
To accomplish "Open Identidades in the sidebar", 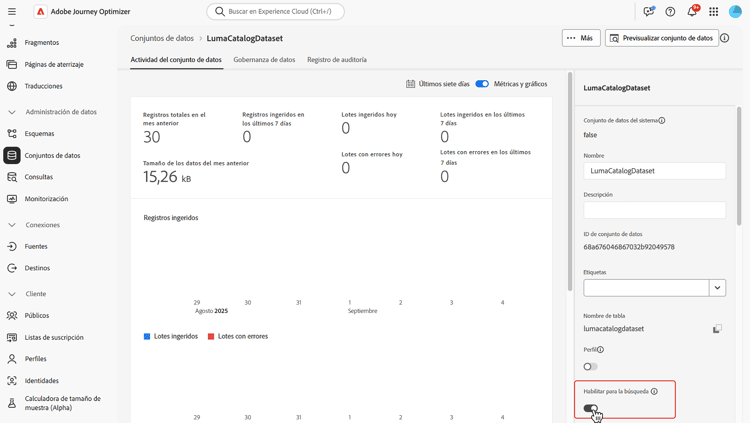I will tap(42, 381).
